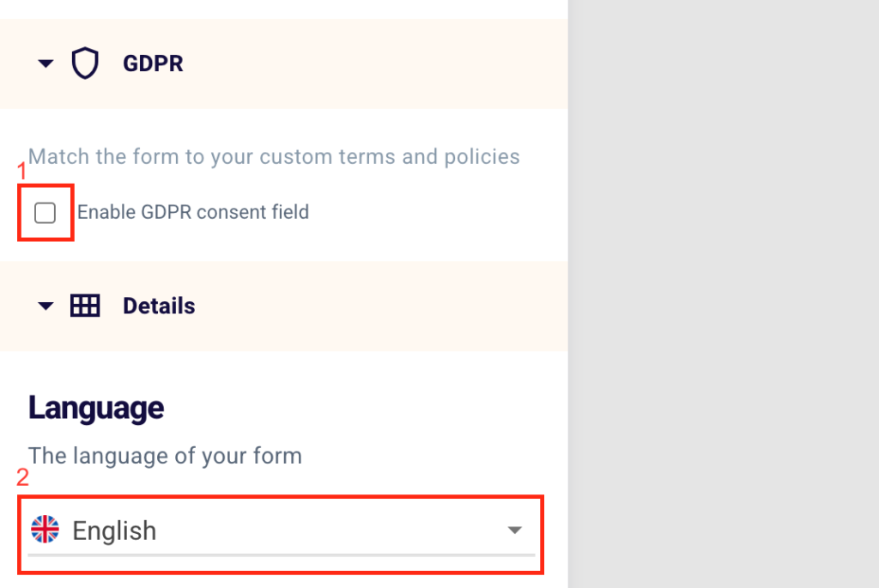The height and width of the screenshot is (588, 879).
Task: Click "The language of your form" text
Action: coord(165,455)
